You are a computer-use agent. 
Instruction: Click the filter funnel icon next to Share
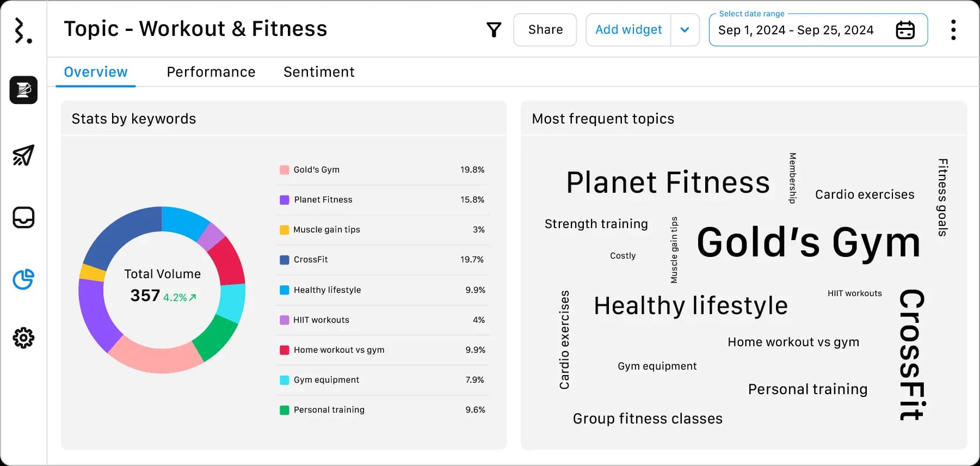coord(494,30)
